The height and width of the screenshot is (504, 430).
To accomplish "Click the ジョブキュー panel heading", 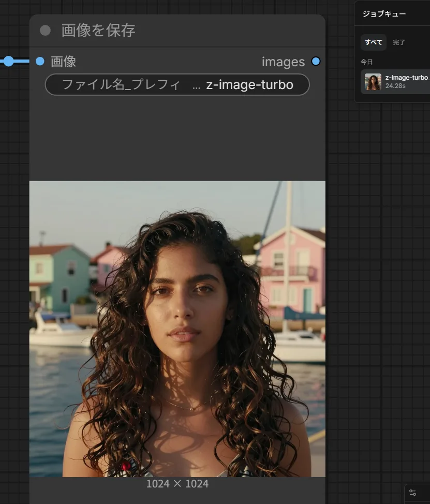I will [x=384, y=14].
